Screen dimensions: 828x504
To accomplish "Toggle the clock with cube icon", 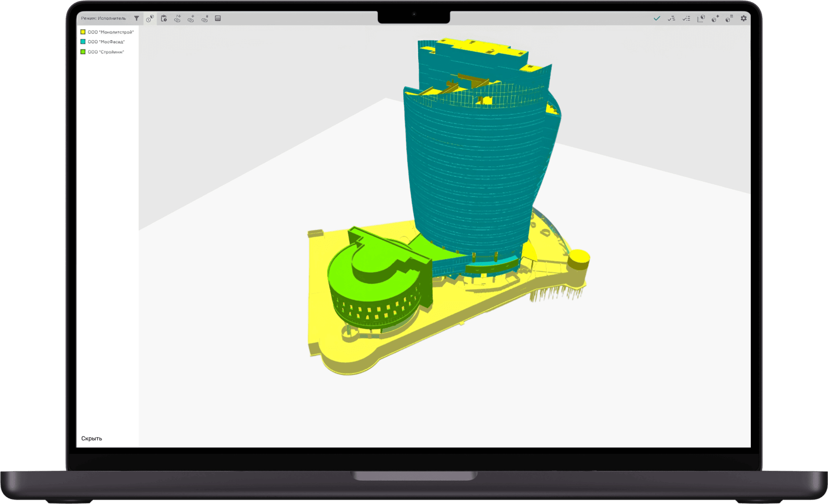I will tap(150, 19).
